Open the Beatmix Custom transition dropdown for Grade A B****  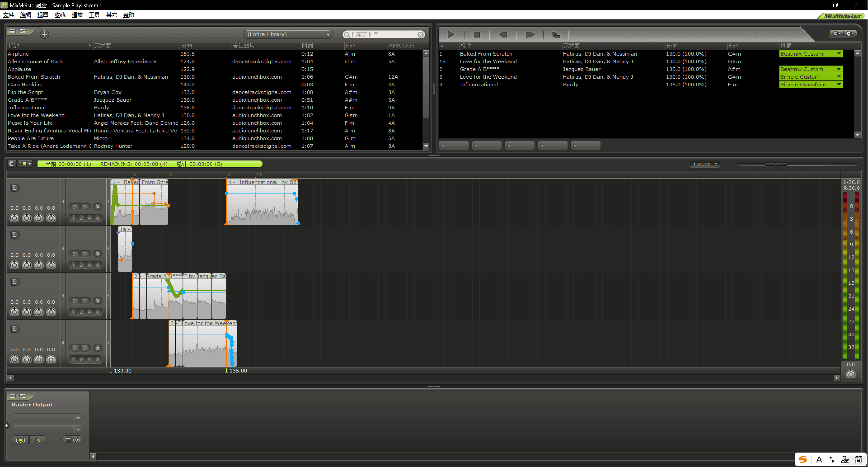pyautogui.click(x=811, y=69)
